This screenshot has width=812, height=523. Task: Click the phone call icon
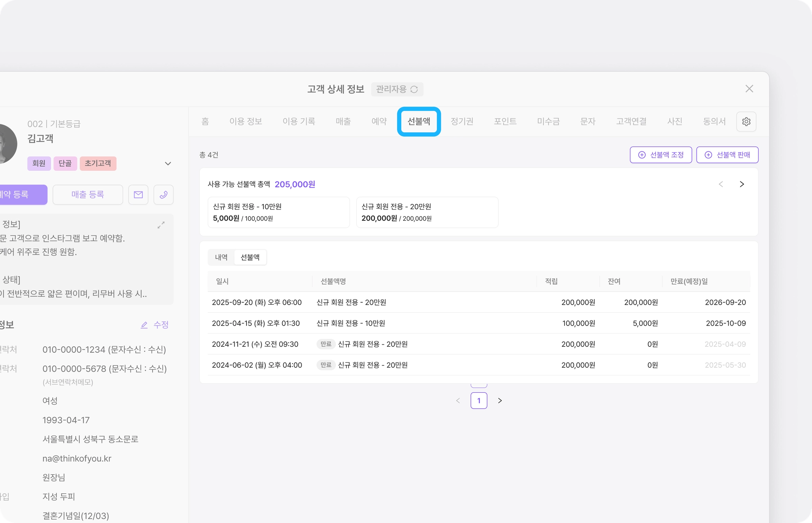[163, 195]
